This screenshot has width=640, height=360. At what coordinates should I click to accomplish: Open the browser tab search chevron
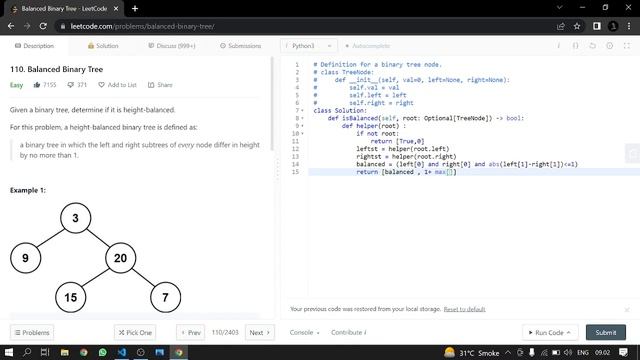tap(560, 8)
